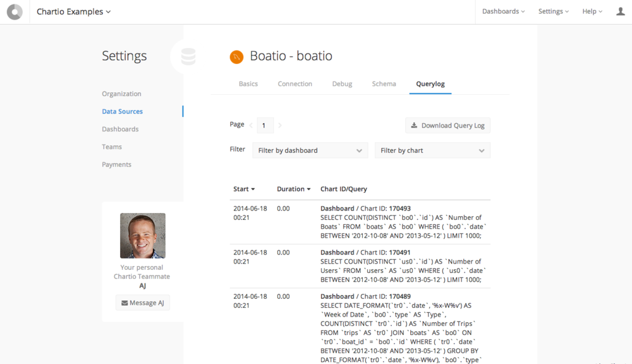Viewport: 632px width, 364px height.
Task: Click the Boatio - boatio heading
Action: [291, 56]
